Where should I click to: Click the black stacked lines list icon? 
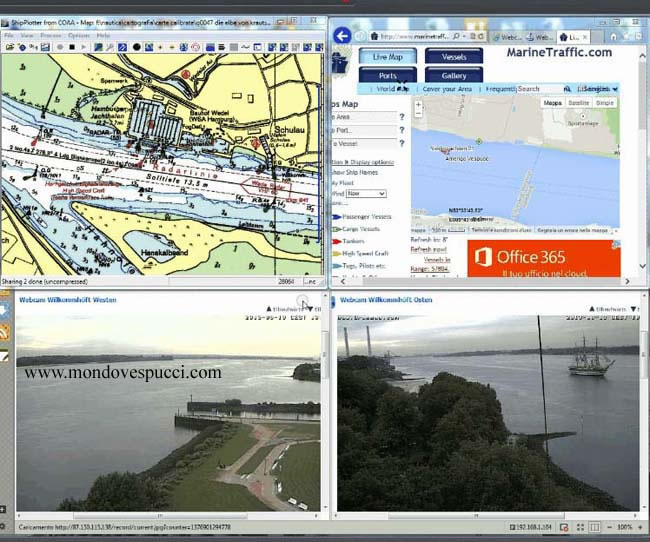point(222,47)
